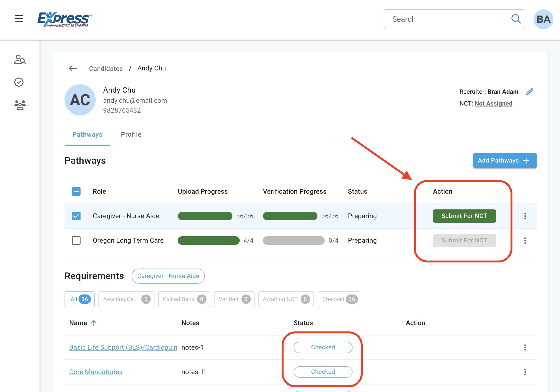Open the hamburger navigation menu

coord(19,18)
